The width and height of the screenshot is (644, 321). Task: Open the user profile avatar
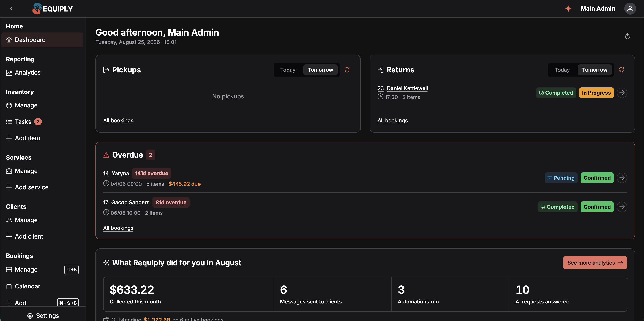point(630,9)
